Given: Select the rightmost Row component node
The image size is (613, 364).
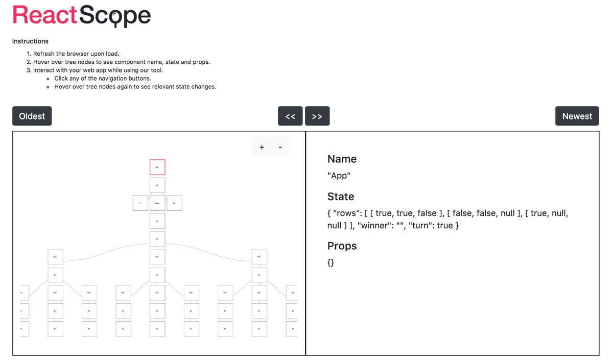Looking at the screenshot, I should [x=259, y=257].
